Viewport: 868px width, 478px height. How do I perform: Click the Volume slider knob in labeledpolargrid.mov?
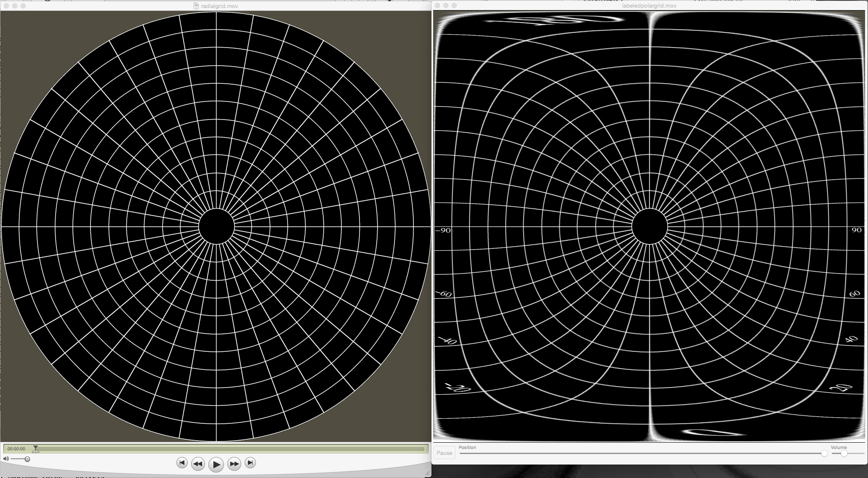pos(844,453)
